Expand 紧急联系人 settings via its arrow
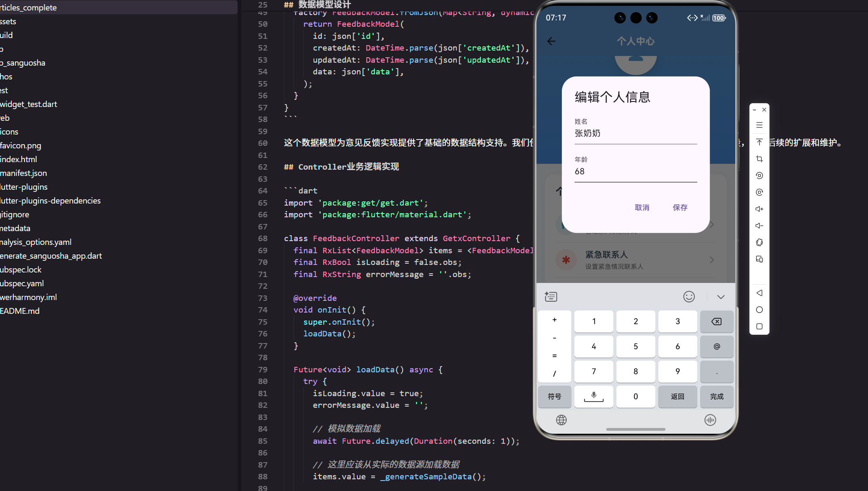The width and height of the screenshot is (868, 491). [x=712, y=259]
